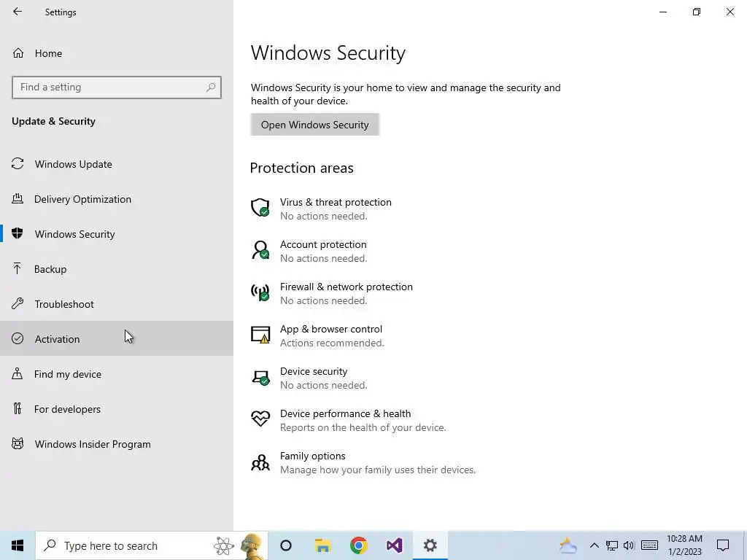
Task: Go to Troubleshoot settings page
Action: point(117,303)
